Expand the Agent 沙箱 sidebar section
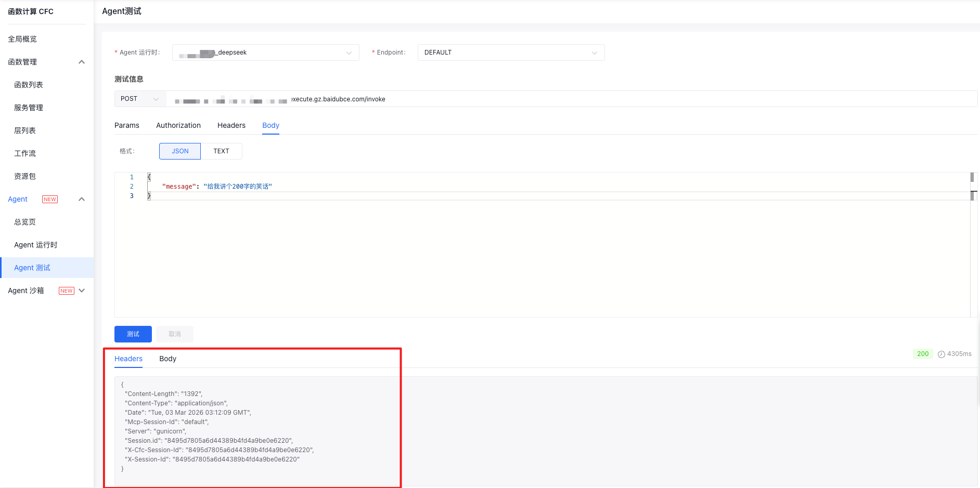The height and width of the screenshot is (488, 980). (x=82, y=291)
